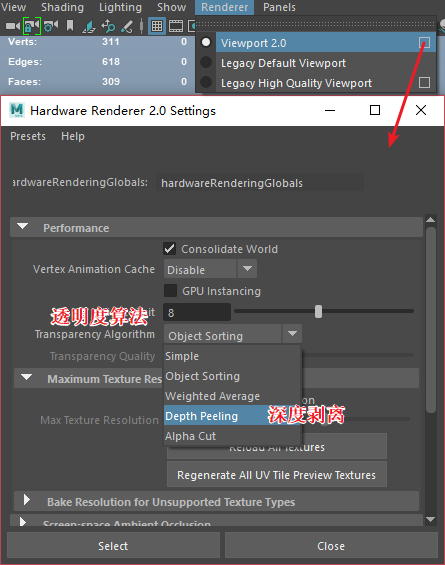Image resolution: width=445 pixels, height=565 pixels.
Task: Open Legacy High Quality Viewport option box
Action: [x=424, y=83]
